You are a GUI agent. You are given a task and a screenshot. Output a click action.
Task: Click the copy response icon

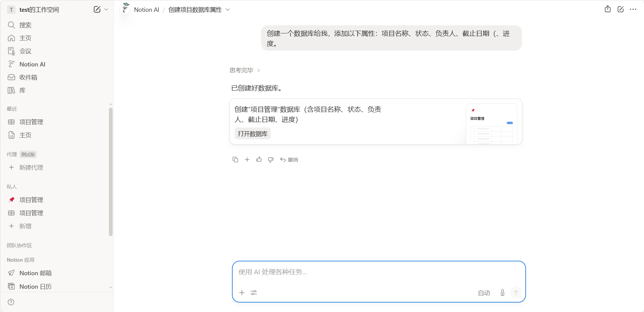[235, 160]
